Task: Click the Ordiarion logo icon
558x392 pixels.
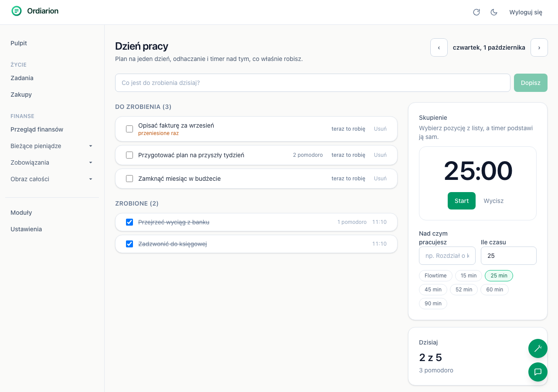Action: (17, 11)
